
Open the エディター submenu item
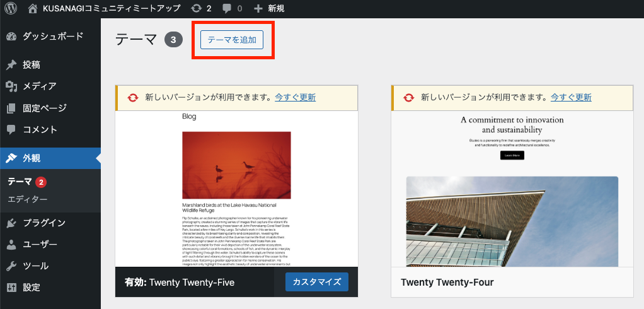coord(27,199)
